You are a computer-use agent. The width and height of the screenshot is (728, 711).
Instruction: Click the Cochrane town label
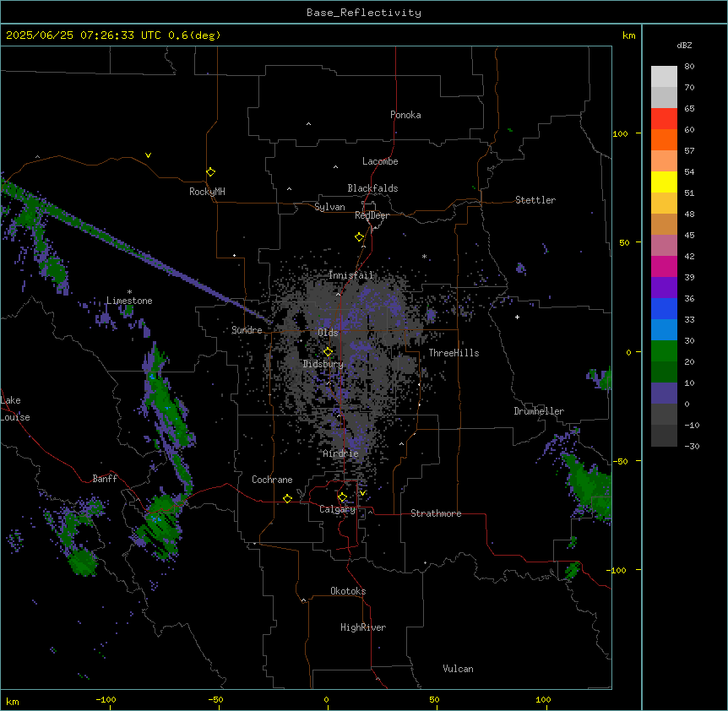pos(272,480)
